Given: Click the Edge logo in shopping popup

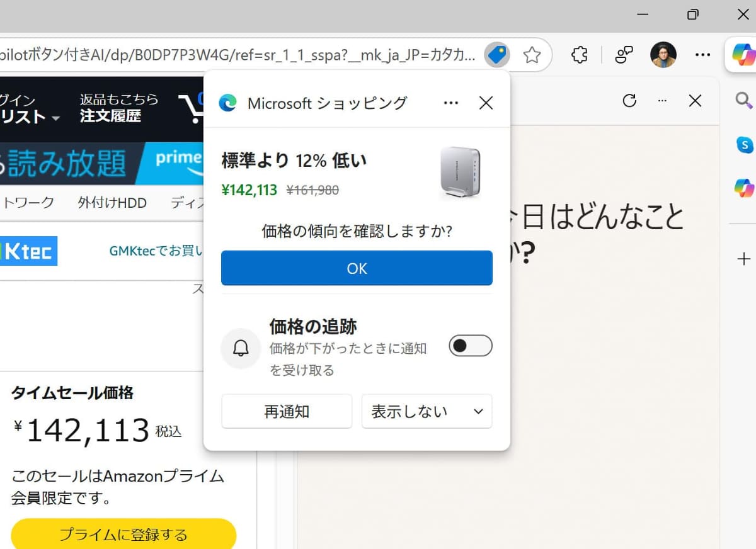Looking at the screenshot, I should tap(227, 103).
